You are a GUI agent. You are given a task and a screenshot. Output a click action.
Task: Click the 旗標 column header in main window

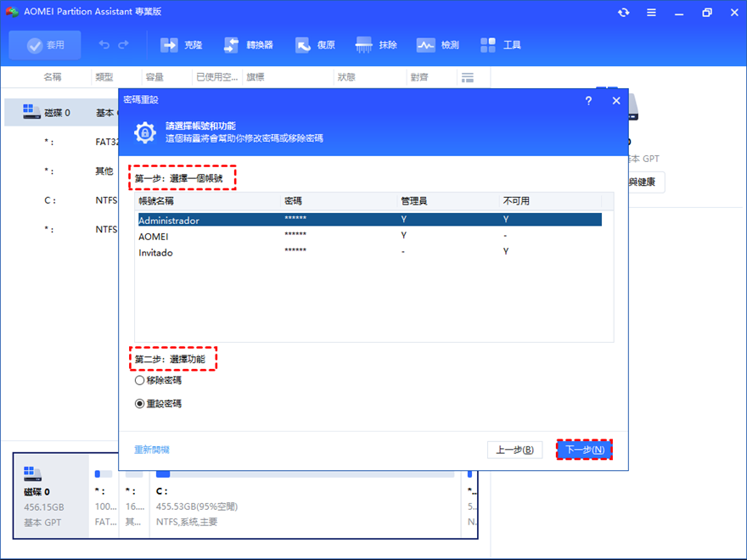[x=256, y=77]
